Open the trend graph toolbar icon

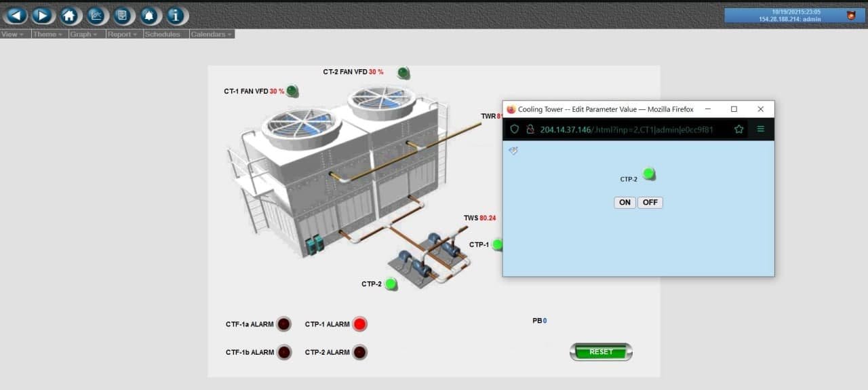click(x=97, y=15)
